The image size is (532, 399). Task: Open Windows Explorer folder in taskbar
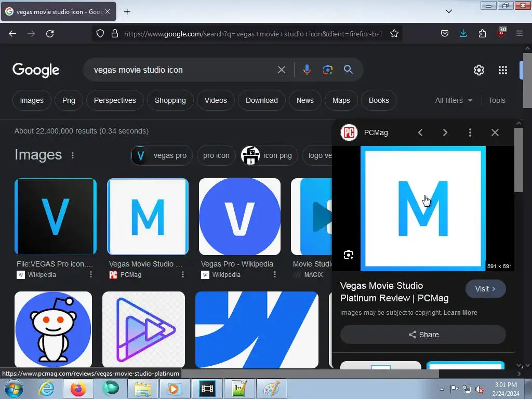point(143,389)
